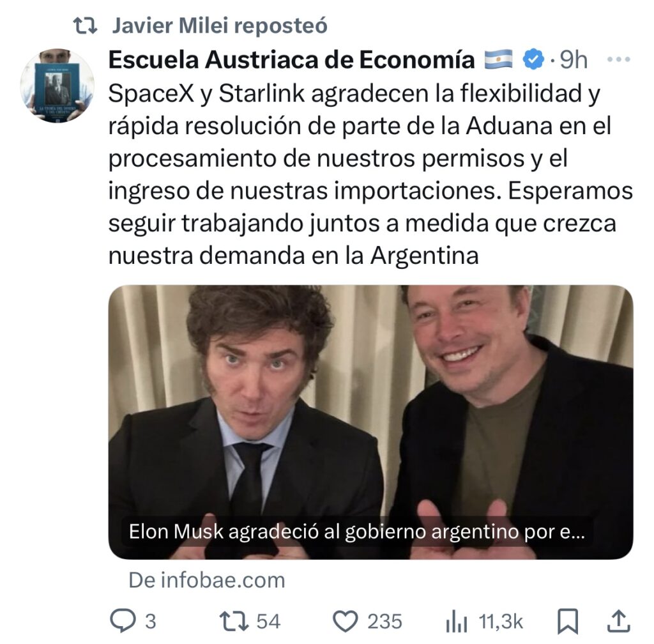
Task: Toggle the heart like icon
Action: (x=345, y=622)
